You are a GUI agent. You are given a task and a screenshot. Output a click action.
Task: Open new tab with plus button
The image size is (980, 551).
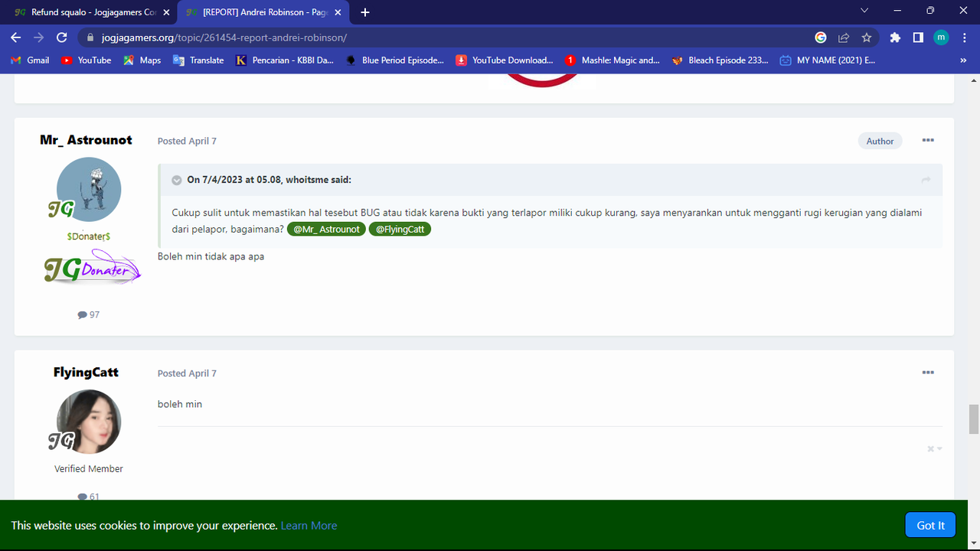(365, 12)
